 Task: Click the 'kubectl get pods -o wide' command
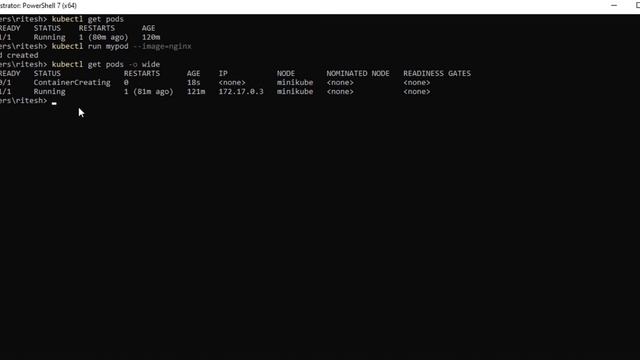coord(106,64)
